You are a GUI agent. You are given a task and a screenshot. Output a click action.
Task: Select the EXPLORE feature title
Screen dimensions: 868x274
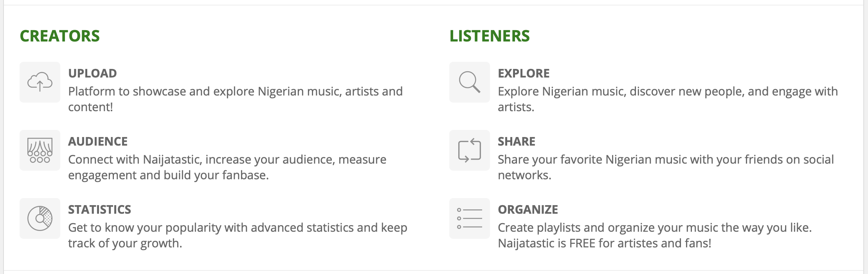(x=524, y=73)
